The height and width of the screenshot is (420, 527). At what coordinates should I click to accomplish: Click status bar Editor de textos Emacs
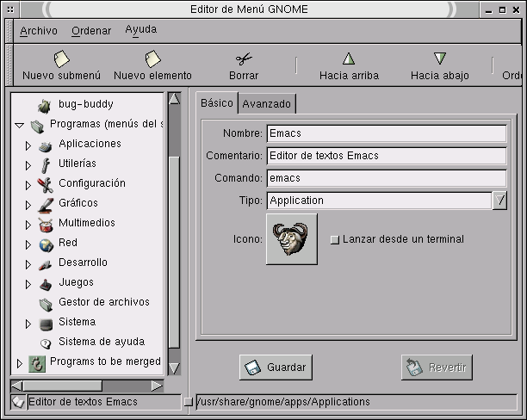(x=83, y=402)
